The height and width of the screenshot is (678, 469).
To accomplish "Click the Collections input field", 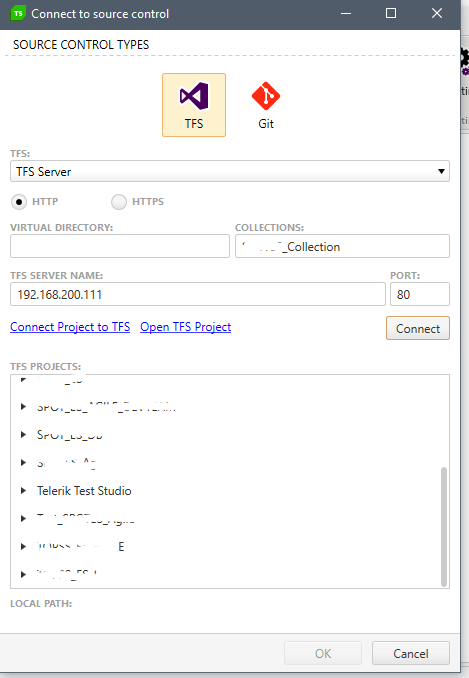I will pyautogui.click(x=342, y=246).
